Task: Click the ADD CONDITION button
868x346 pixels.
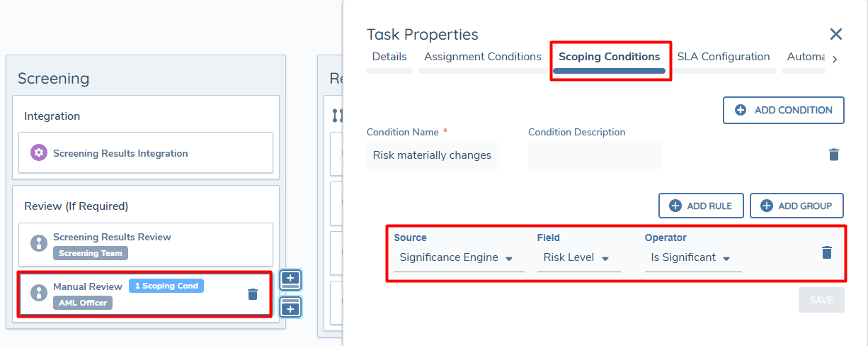Action: (x=784, y=110)
